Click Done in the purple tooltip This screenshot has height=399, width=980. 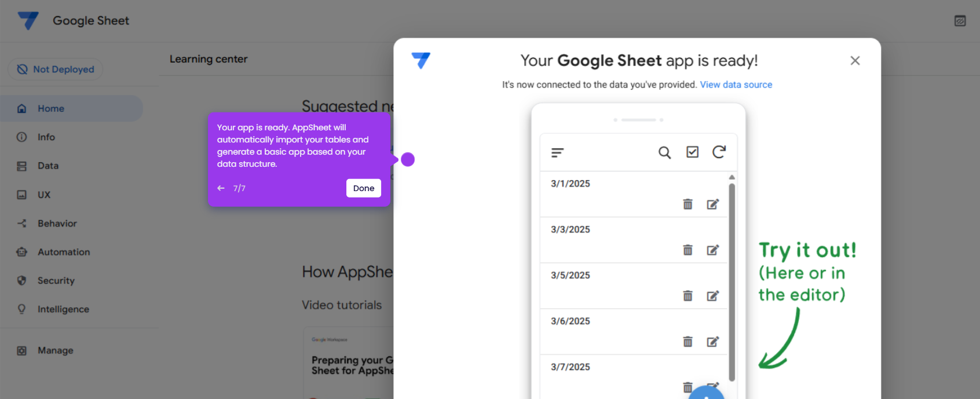pos(364,188)
